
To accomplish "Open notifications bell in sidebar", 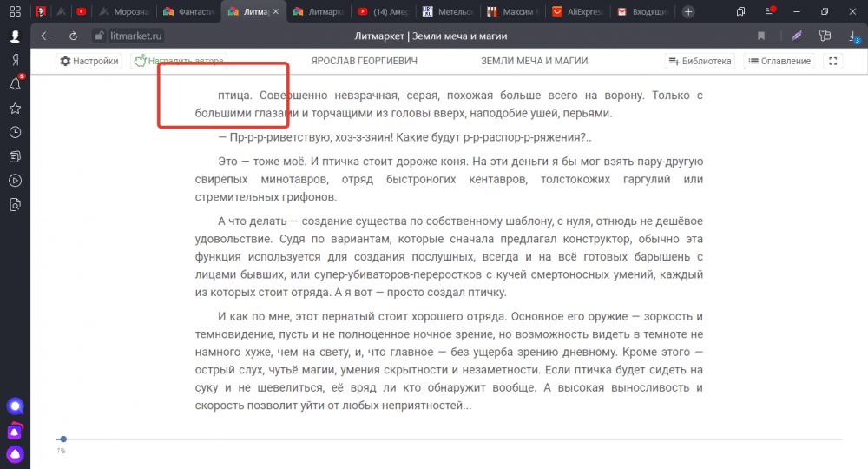I will pos(15,84).
